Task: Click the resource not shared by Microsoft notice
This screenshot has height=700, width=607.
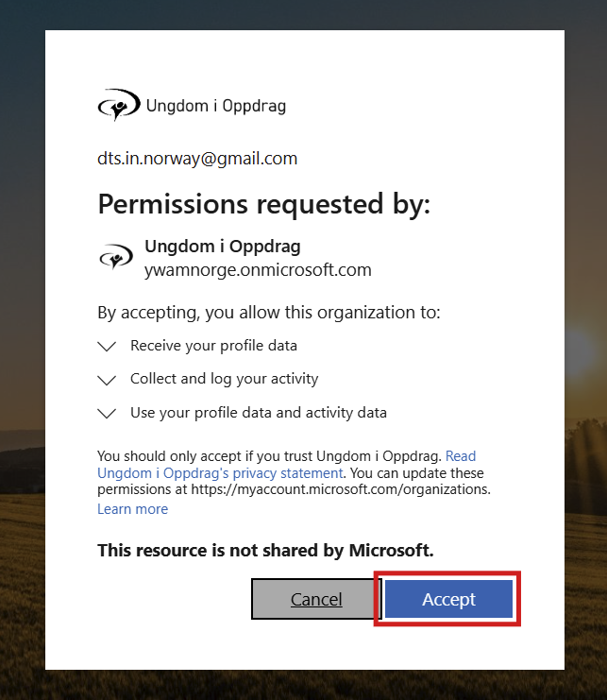Action: (265, 550)
